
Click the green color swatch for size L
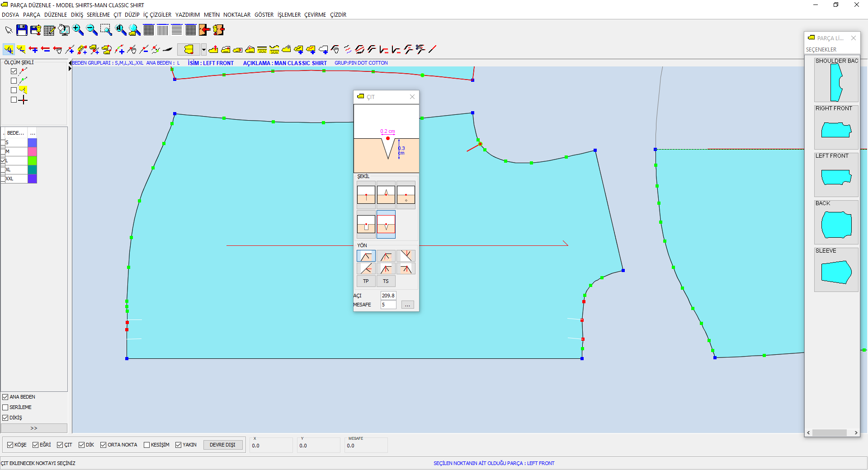pyautogui.click(x=32, y=161)
